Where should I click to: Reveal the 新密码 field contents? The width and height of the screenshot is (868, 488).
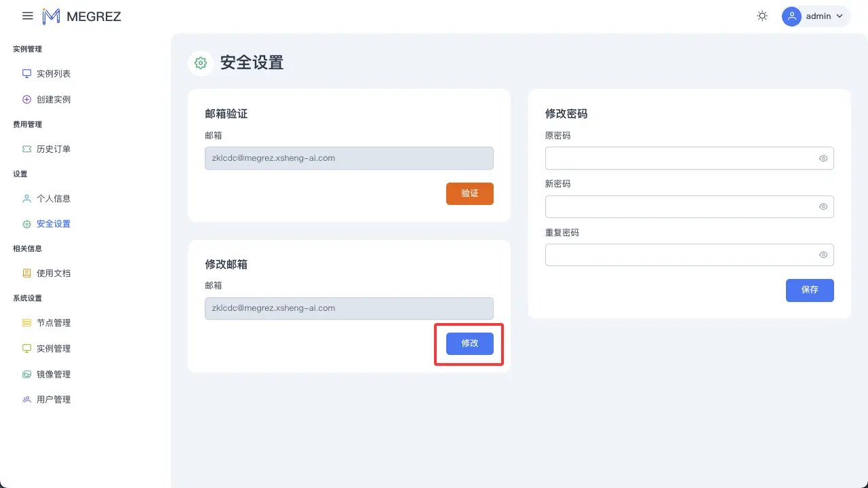pos(823,206)
